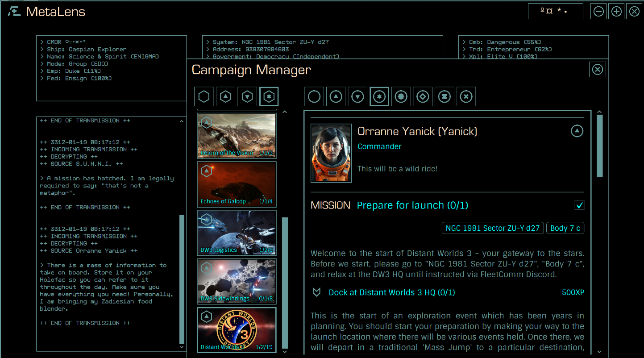Toggle the Prepare for launch mission checkbox
This screenshot has height=358, width=644.
(579, 205)
